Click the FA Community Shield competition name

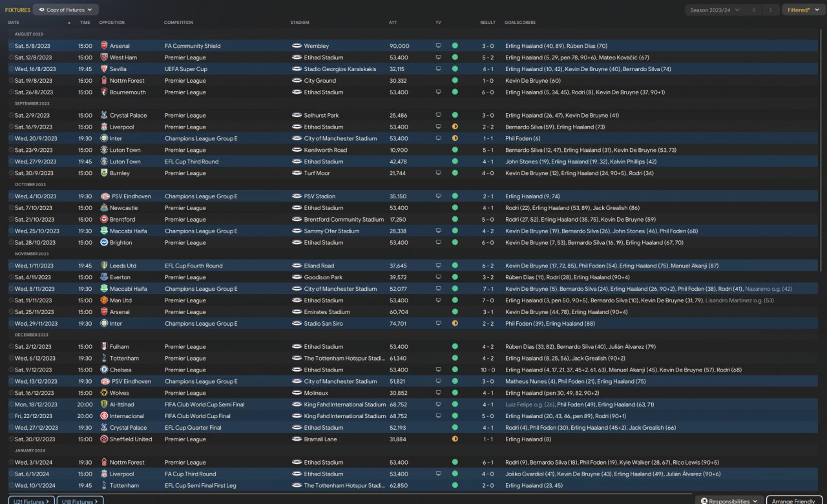[193, 46]
